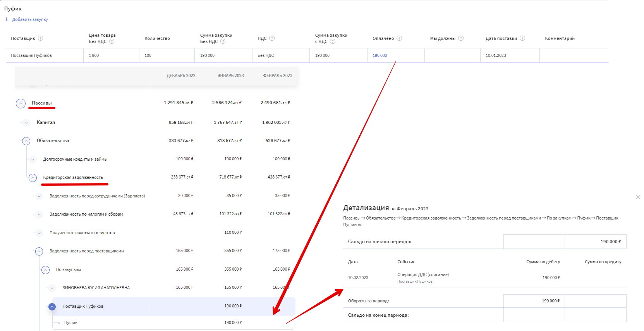Click taxes January value -101 322
This screenshot has width=644, height=331.
pos(230,214)
